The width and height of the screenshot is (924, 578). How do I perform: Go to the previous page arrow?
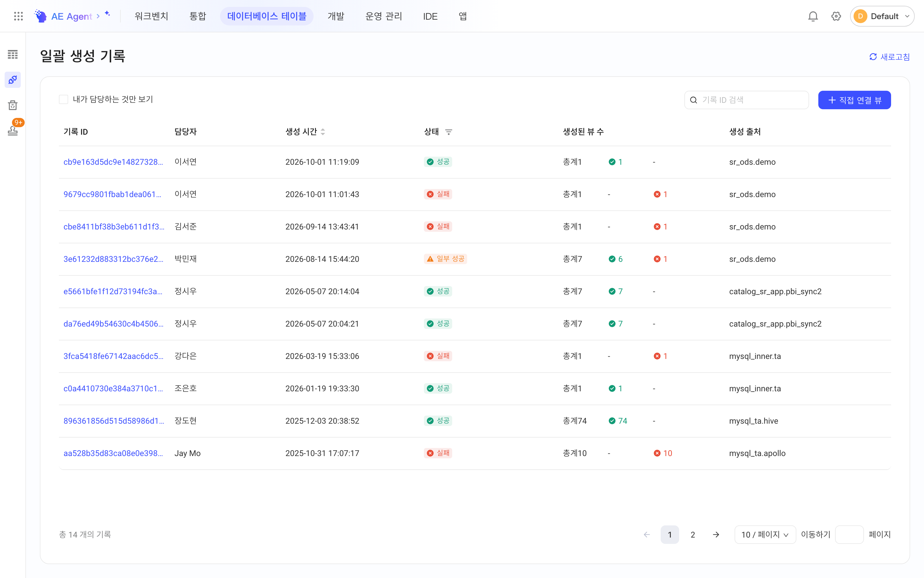coord(647,534)
